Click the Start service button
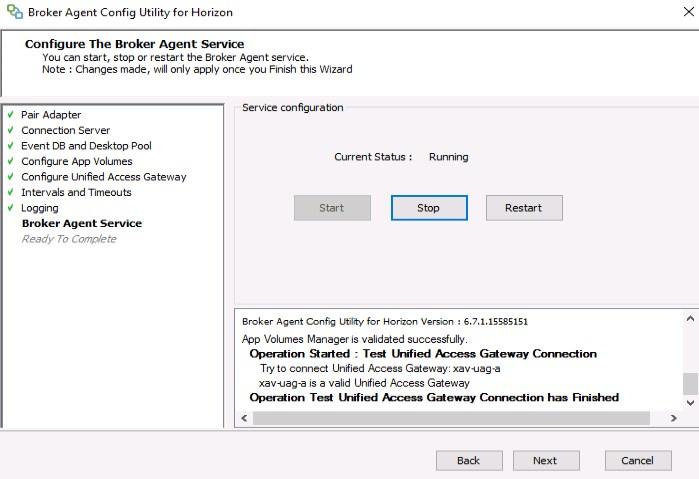This screenshot has width=699, height=479. pyautogui.click(x=332, y=208)
